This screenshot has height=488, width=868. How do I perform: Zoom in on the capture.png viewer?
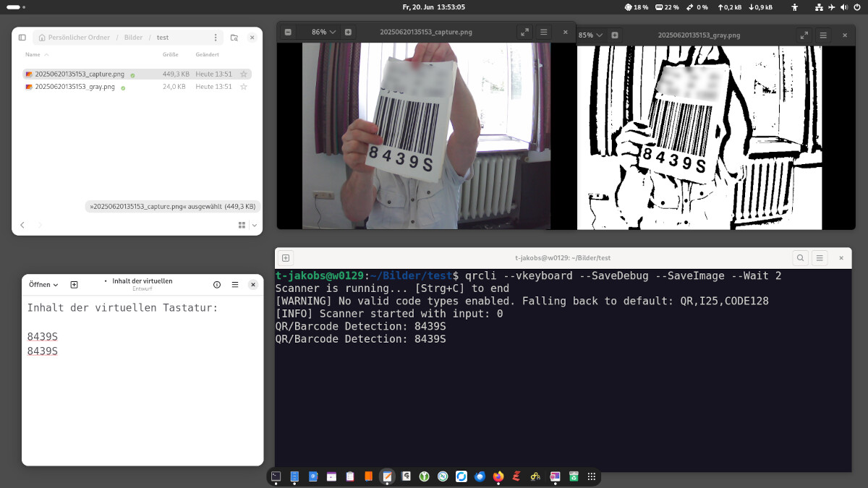348,32
